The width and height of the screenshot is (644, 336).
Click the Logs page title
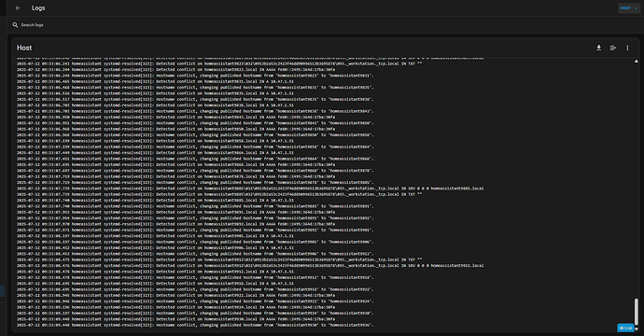(x=38, y=7)
